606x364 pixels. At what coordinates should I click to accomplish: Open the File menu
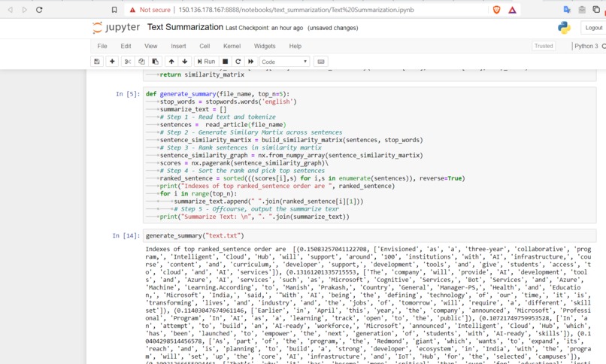[x=102, y=46]
